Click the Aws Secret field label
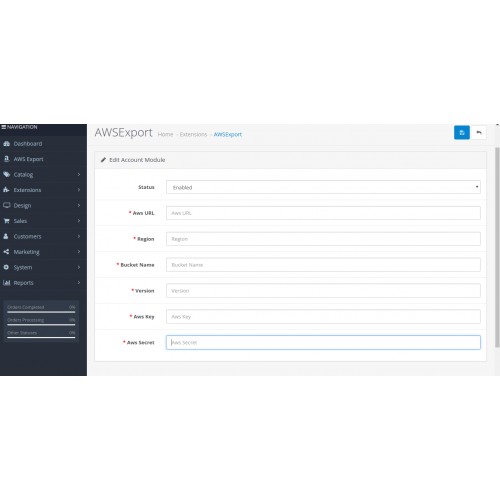This screenshot has height=500, width=500. point(141,342)
